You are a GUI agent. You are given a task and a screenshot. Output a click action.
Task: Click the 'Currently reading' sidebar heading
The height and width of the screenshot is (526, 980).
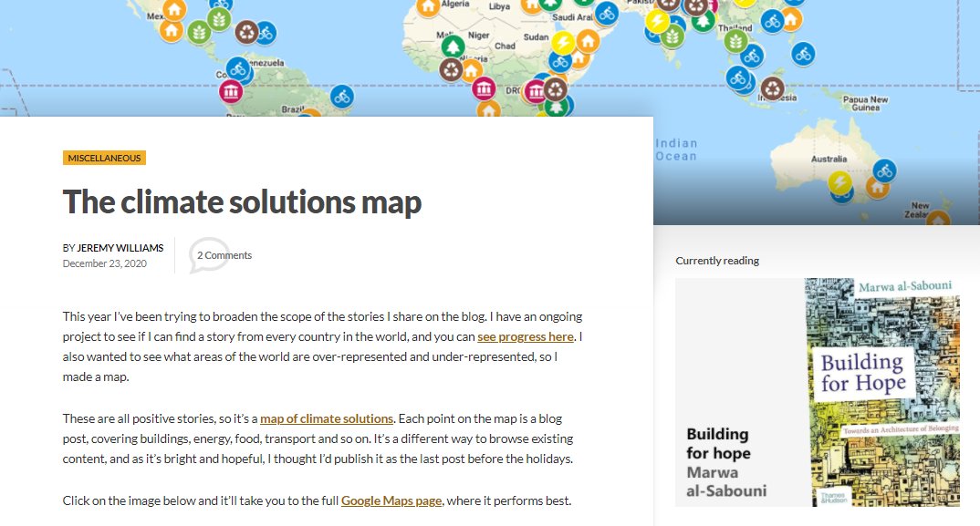717,261
